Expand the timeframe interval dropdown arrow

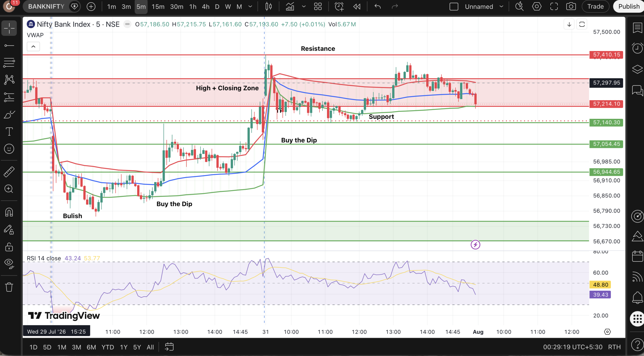[x=250, y=7]
